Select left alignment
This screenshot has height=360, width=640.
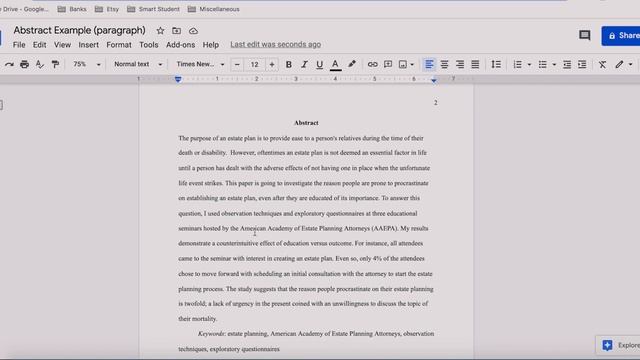[429, 64]
